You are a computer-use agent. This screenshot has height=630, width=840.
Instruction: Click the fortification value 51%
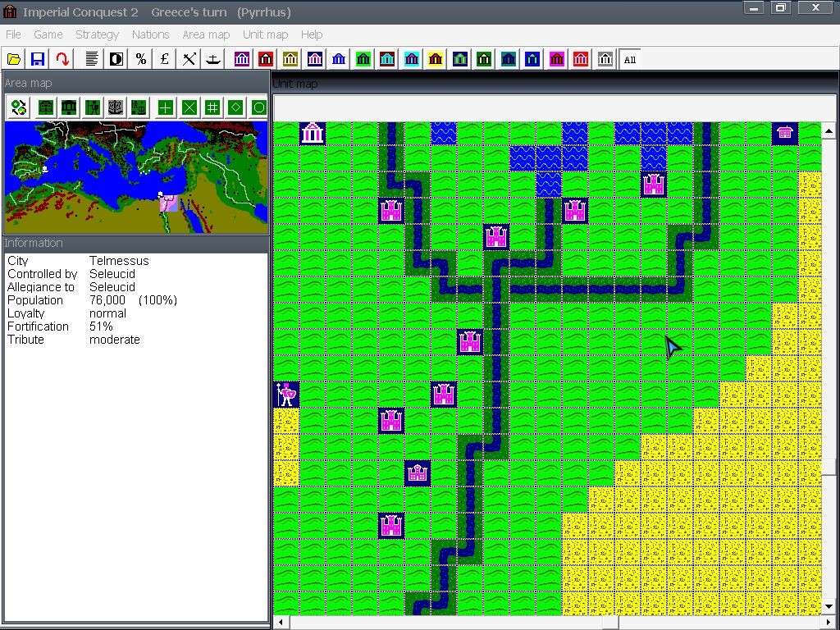(x=101, y=326)
